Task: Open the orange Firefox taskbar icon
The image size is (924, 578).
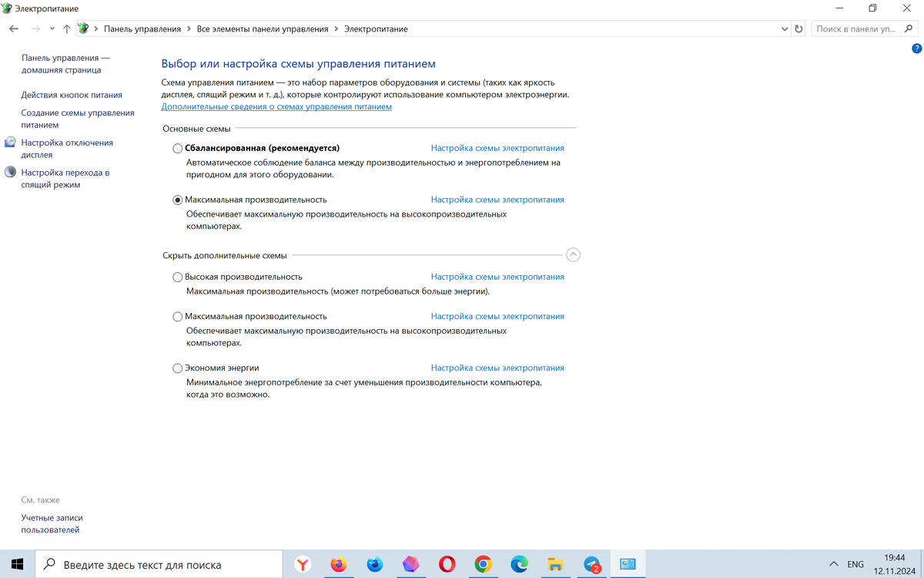Action: point(339,564)
